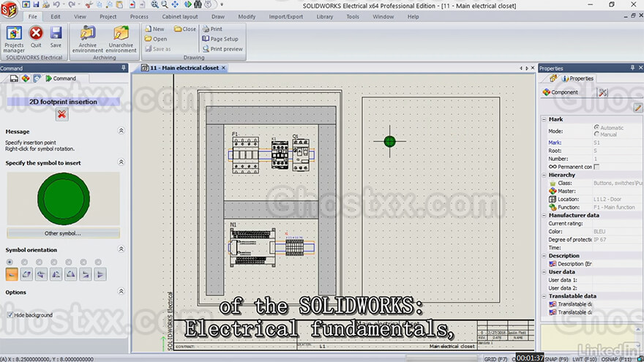The width and height of the screenshot is (644, 362).
Task: Click the pencil edit icon in Properties
Action: [x=637, y=108]
